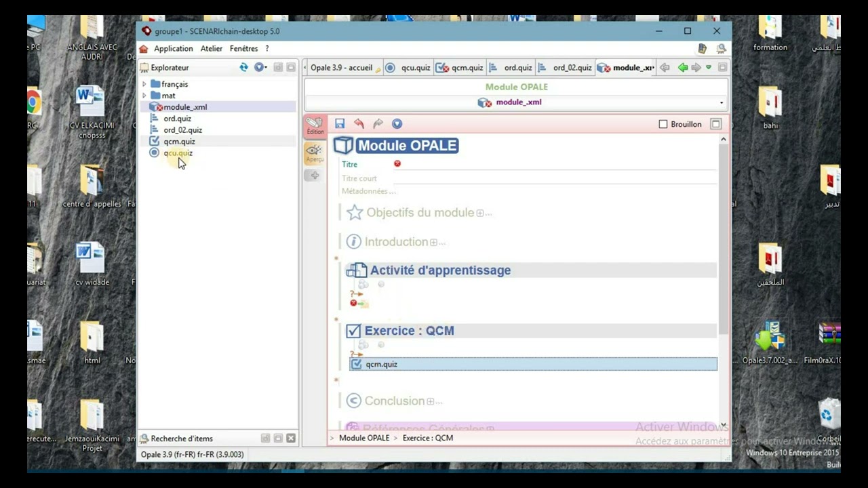Viewport: 868px width, 488px height.
Task: Maximize the editor pane using square icon
Action: [x=715, y=124]
